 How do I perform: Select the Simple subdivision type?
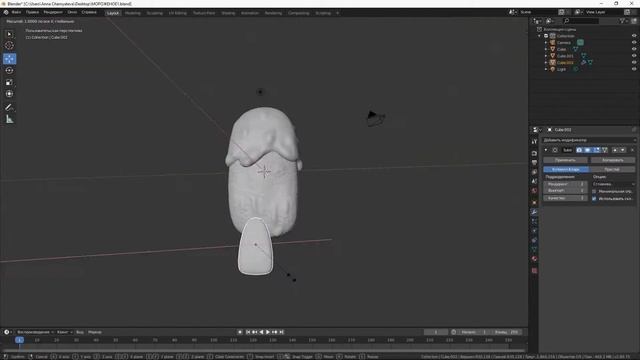pyautogui.click(x=612, y=169)
